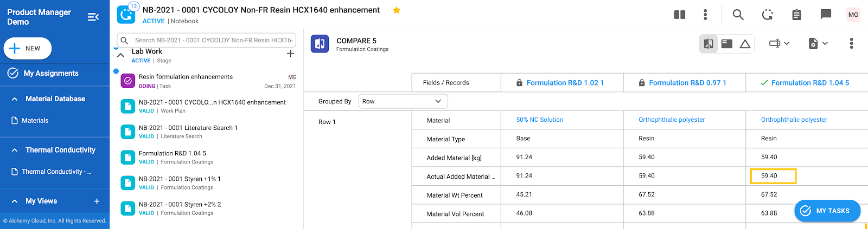This screenshot has height=229, width=868.
Task: Click the Styren +2% 2 record icon
Action: (x=127, y=208)
